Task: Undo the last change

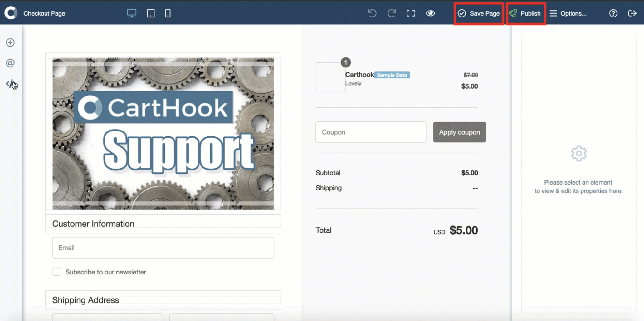Action: coord(372,13)
